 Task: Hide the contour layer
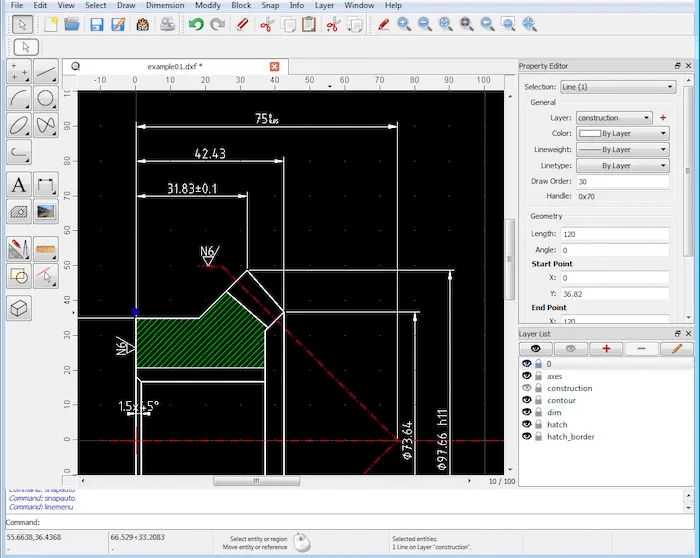(x=527, y=400)
